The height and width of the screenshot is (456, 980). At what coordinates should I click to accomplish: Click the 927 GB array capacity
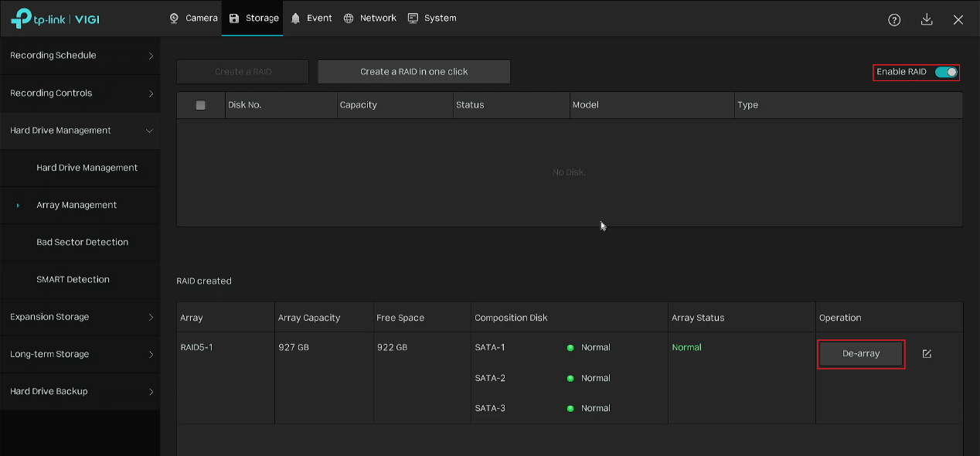point(294,348)
